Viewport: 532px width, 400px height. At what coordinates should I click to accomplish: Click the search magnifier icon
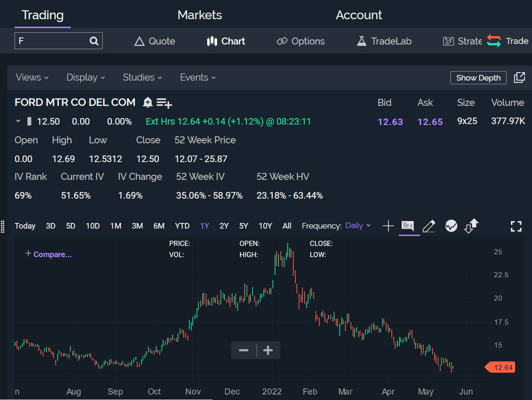tap(94, 41)
